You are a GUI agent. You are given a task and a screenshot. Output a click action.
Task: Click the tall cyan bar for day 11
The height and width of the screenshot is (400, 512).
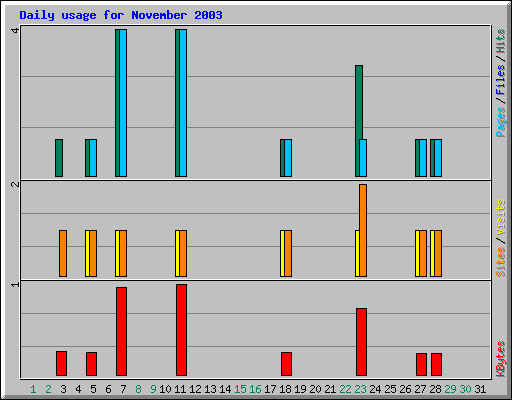click(x=183, y=103)
